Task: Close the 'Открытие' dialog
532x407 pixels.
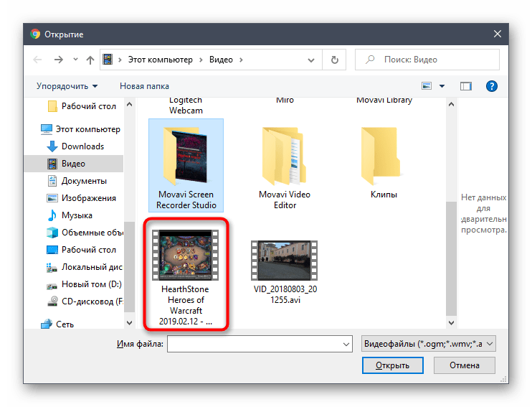Action: (497, 34)
